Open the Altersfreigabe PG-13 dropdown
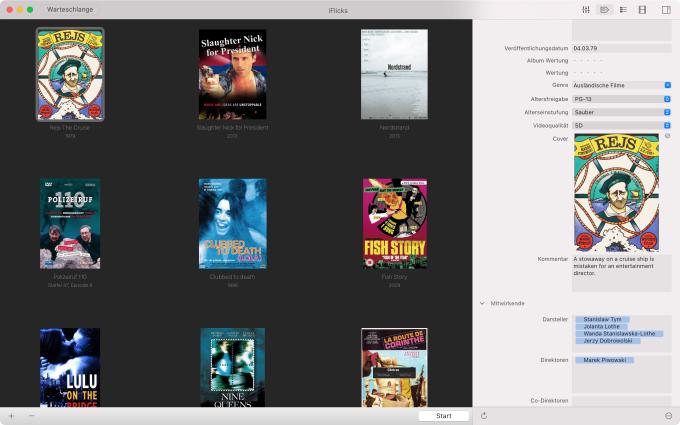The height and width of the screenshot is (425, 680). (x=621, y=99)
